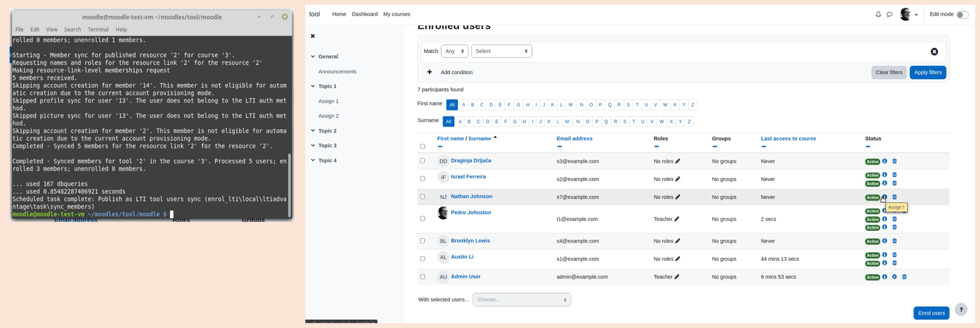This screenshot has height=328, width=980.
Task: Select the Draginja Drljača row checkbox
Action: tap(422, 161)
